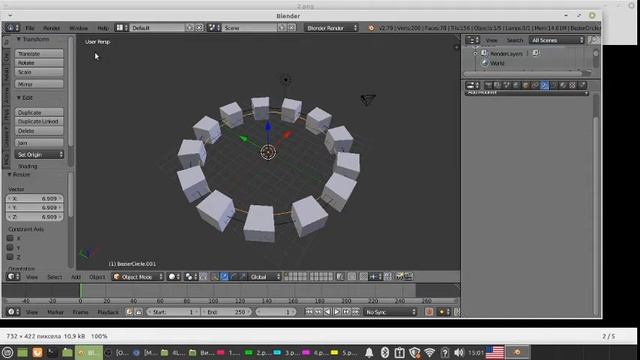Toggle the use preview range clock icon
The height and width of the screenshot is (360, 640).
tap(129, 312)
